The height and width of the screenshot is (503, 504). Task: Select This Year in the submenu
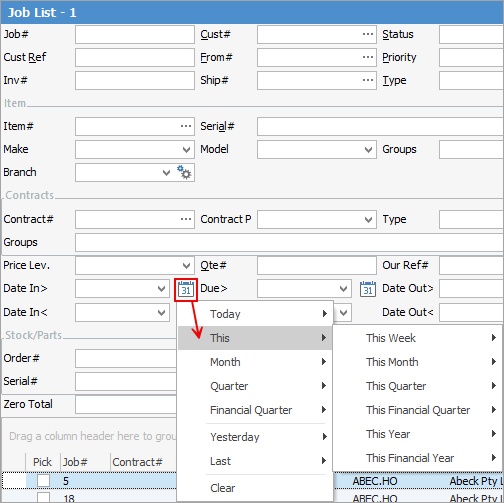coord(418,434)
